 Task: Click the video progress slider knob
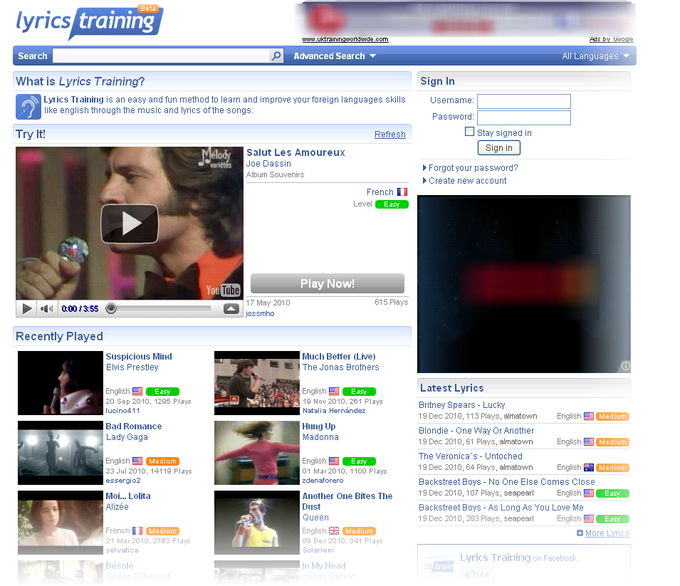coord(111,308)
